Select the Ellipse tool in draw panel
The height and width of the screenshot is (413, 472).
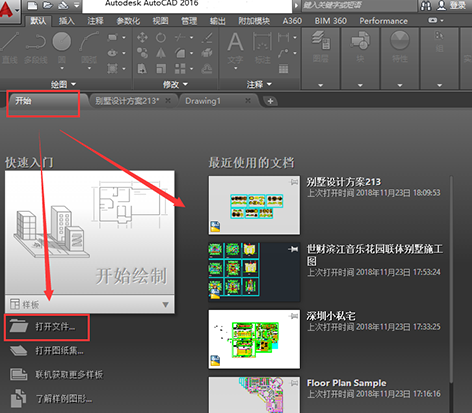click(113, 53)
